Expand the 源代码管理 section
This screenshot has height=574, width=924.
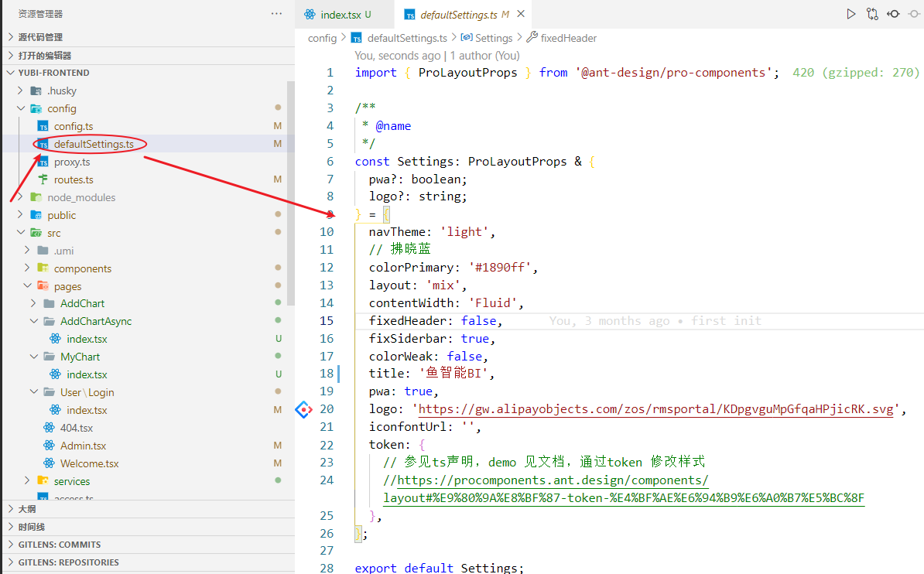click(40, 37)
